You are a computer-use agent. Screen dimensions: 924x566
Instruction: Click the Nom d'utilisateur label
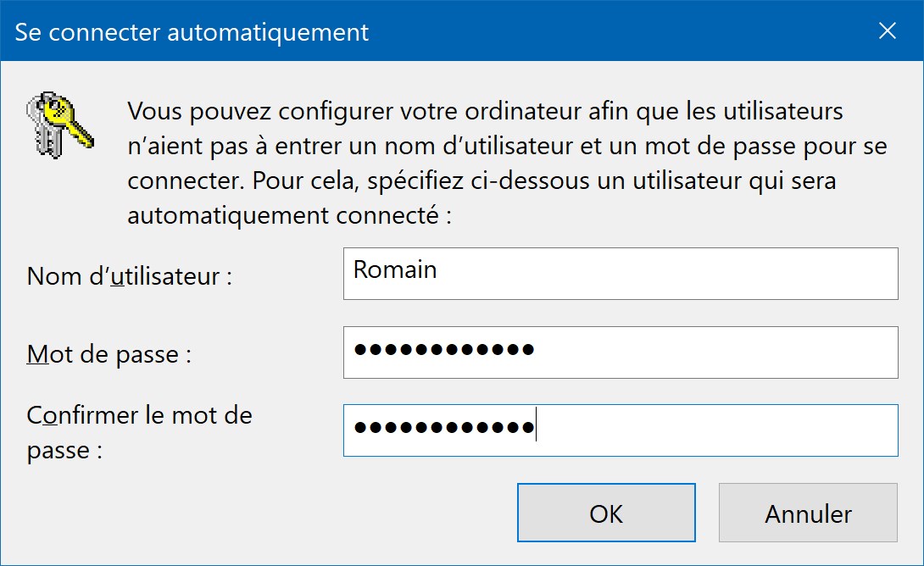click(130, 275)
